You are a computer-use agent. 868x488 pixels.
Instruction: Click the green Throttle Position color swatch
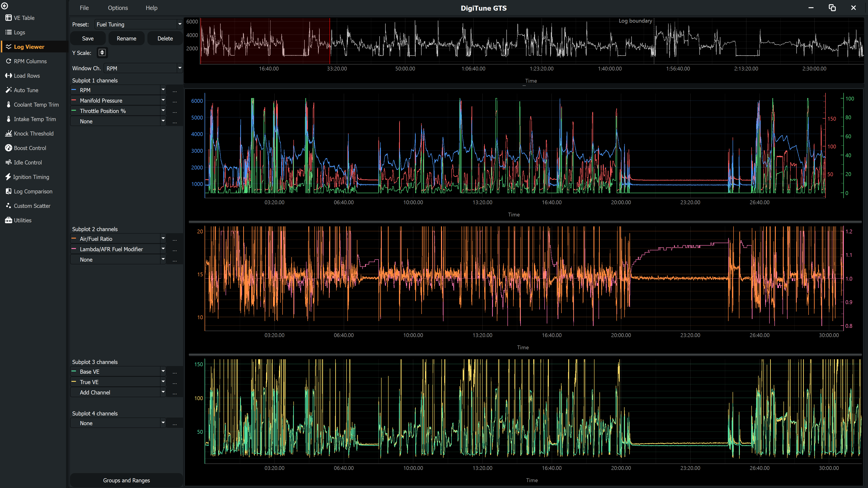click(74, 111)
